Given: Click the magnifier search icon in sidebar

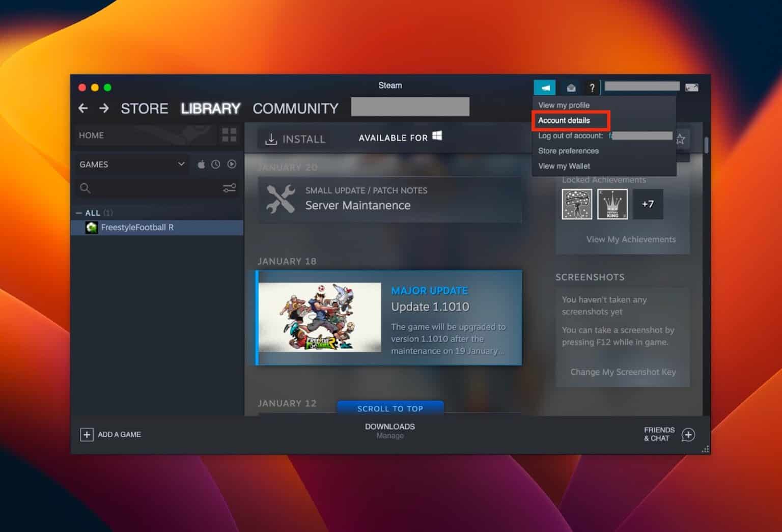Looking at the screenshot, I should coord(85,188).
